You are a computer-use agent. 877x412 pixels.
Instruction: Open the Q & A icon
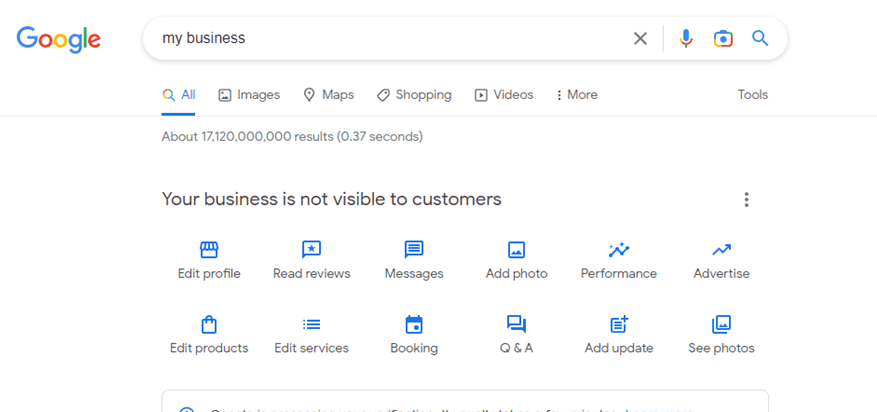[x=516, y=324]
